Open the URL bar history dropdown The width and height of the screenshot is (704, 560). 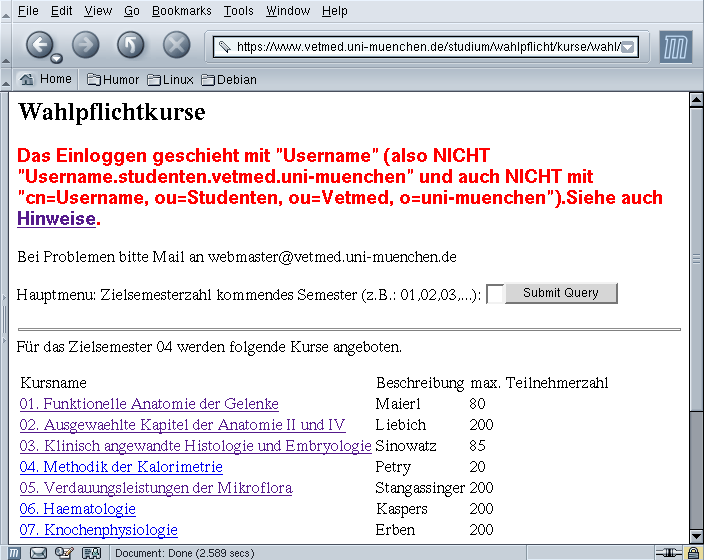pos(628,47)
